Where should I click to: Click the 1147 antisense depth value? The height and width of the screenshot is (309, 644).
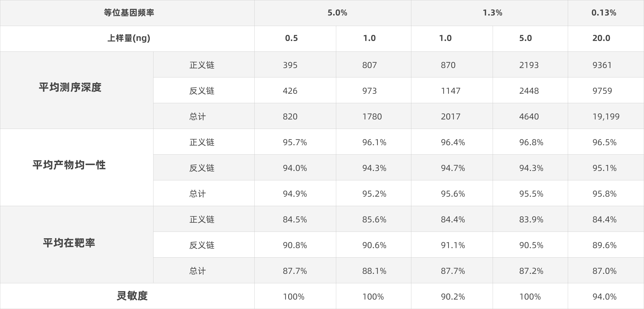tap(451, 91)
